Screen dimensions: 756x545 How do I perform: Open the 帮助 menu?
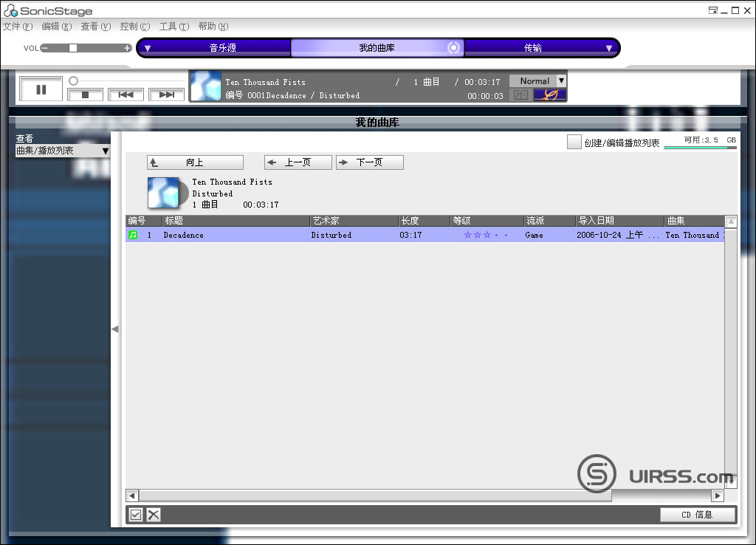213,27
